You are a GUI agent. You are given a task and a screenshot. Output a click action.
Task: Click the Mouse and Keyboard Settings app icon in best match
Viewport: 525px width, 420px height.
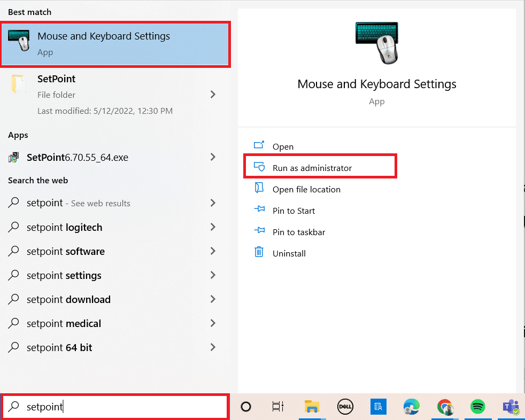(19, 41)
